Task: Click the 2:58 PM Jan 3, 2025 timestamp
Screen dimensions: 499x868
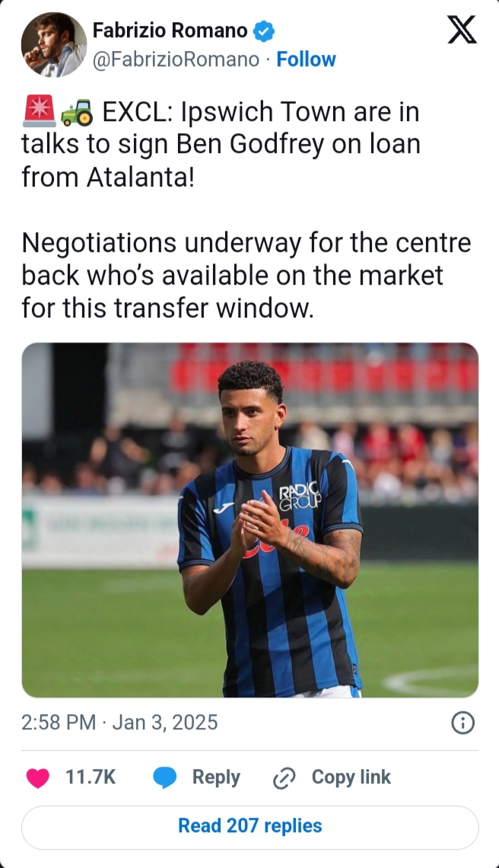Action: click(119, 723)
